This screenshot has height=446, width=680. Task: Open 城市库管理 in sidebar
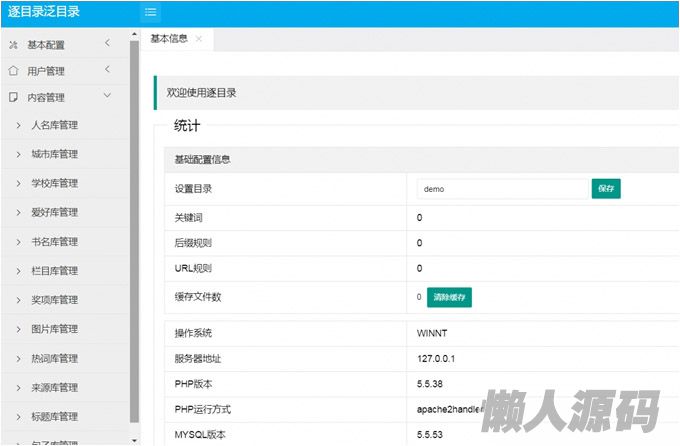click(68, 154)
